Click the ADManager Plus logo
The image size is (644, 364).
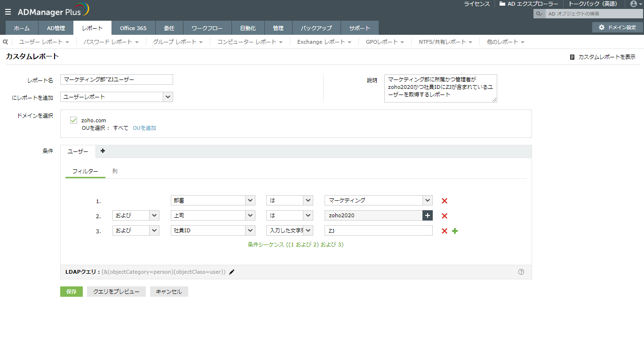(x=53, y=10)
